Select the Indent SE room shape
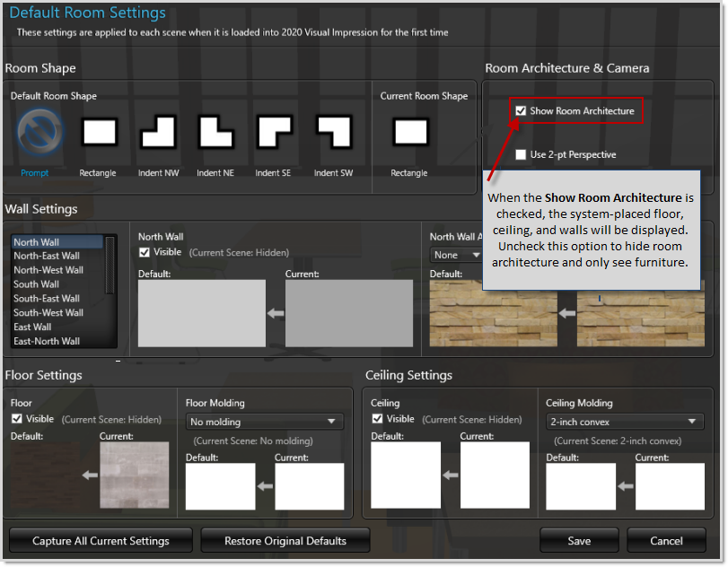Screen dimensions: 728x567 (275, 132)
